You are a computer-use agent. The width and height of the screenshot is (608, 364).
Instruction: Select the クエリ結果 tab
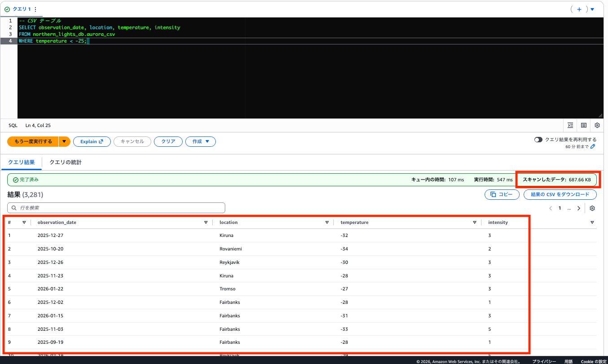click(22, 162)
